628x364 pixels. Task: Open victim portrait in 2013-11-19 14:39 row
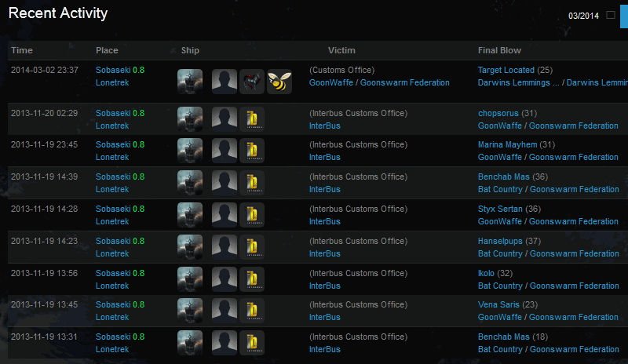(225, 183)
